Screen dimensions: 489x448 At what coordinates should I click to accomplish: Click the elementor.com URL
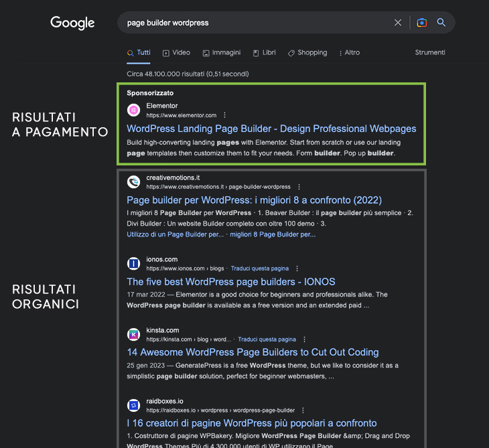pos(181,115)
